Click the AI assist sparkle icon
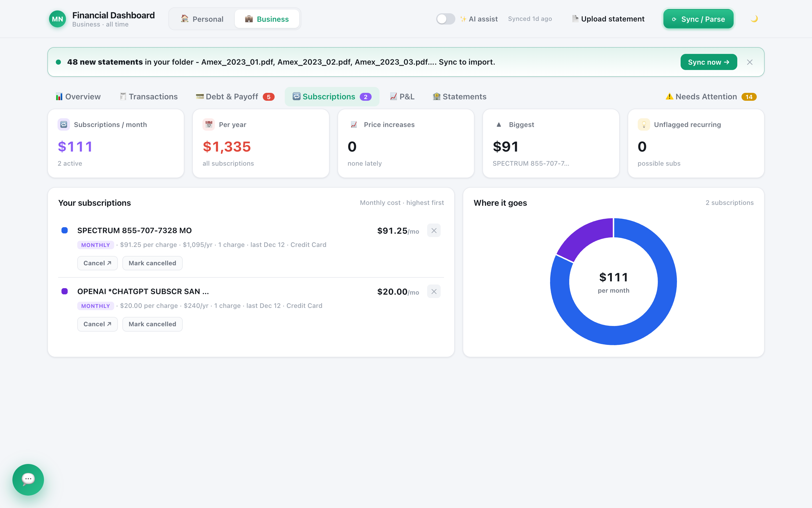Viewport: 812px width, 508px height. 463,19
